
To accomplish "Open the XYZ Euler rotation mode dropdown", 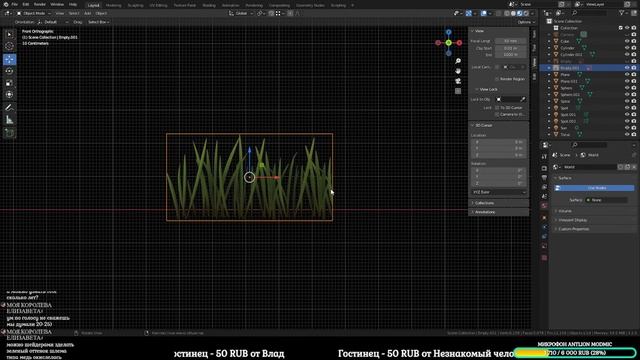I will tap(499, 192).
